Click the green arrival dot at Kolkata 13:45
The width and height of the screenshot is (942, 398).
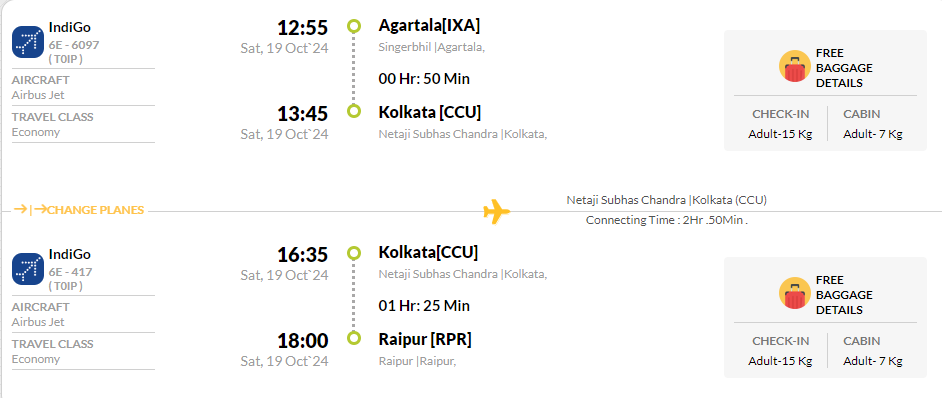click(x=354, y=111)
